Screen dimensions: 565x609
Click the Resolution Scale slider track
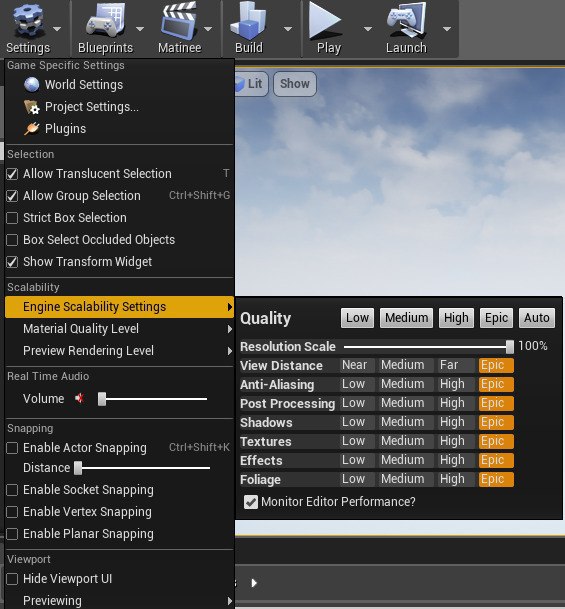tap(429, 347)
